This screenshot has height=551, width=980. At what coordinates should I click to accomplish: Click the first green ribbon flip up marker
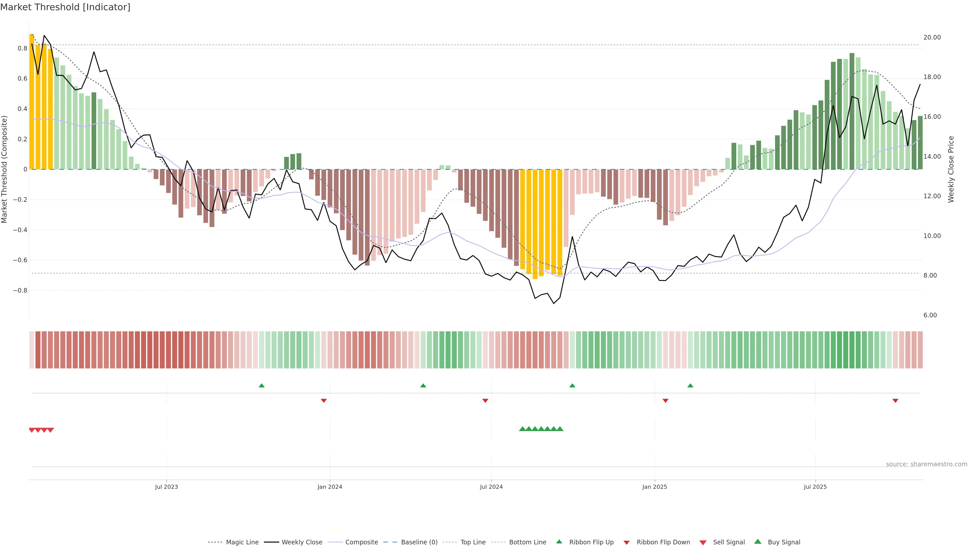(262, 386)
